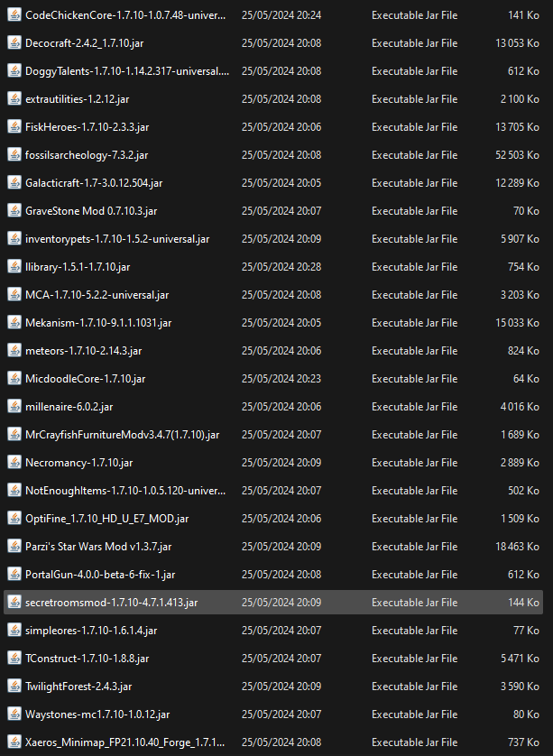553x756 pixels.
Task: Select file name Parzi's Star Wars Mod v1.3.7.jar
Action: click(x=98, y=547)
